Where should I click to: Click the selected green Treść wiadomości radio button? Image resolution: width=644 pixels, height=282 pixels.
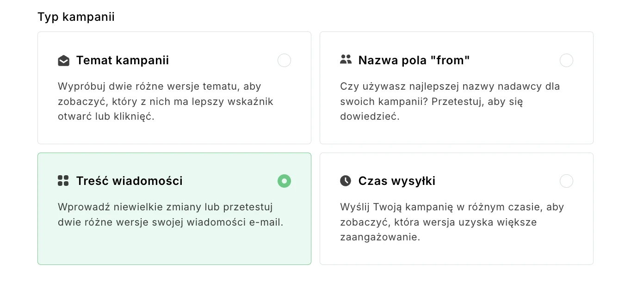284,181
